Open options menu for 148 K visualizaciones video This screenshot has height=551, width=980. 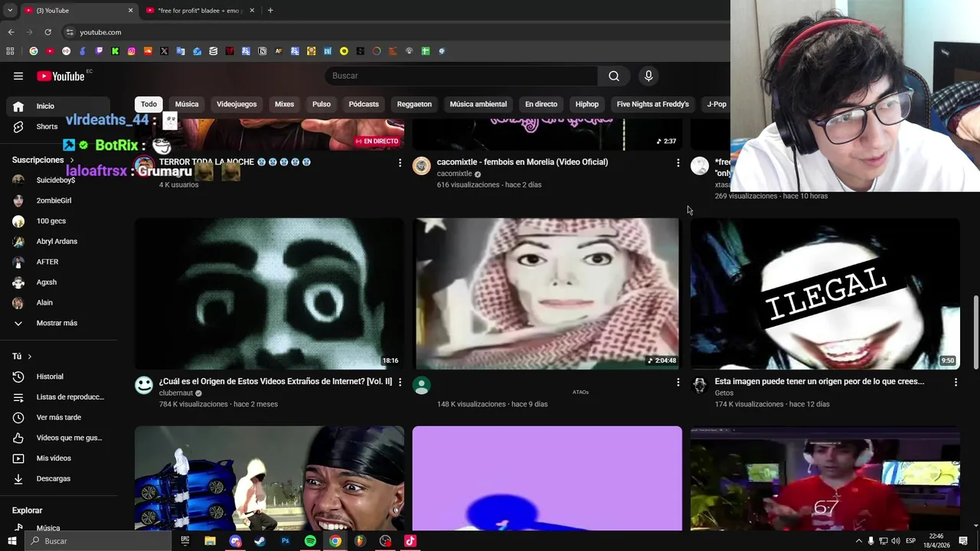click(x=678, y=382)
